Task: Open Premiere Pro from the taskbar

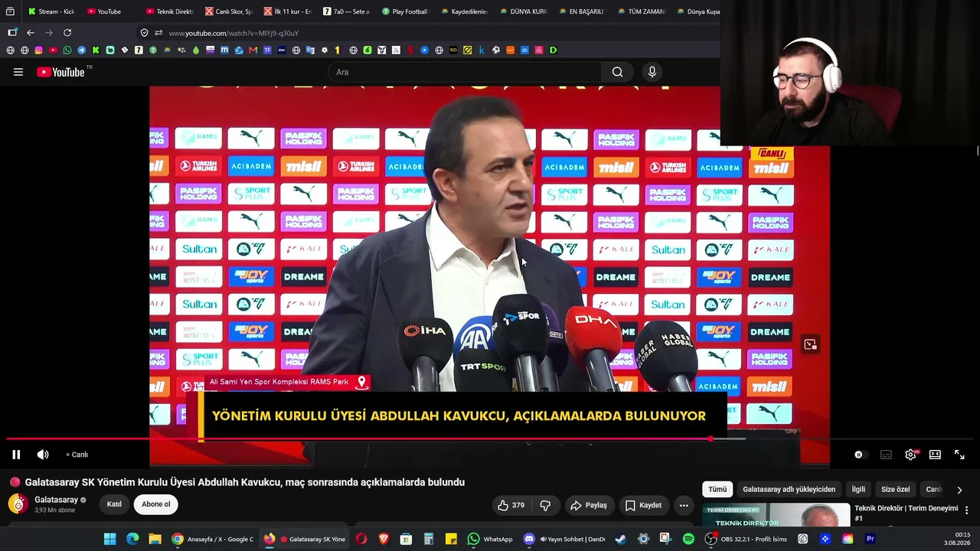Action: click(870, 539)
